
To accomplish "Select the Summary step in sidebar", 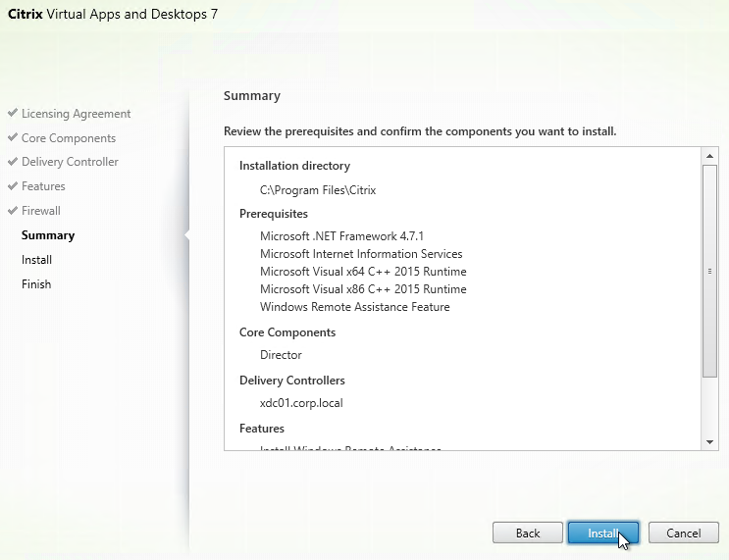I will coord(48,235).
